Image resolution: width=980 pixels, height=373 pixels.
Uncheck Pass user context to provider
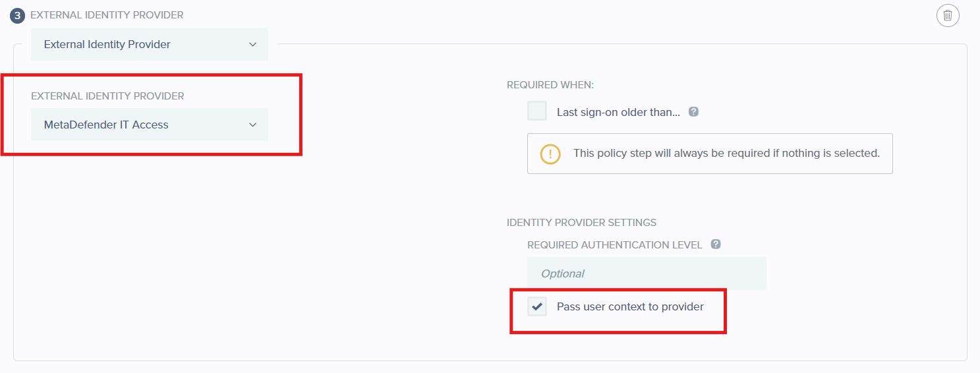537,306
